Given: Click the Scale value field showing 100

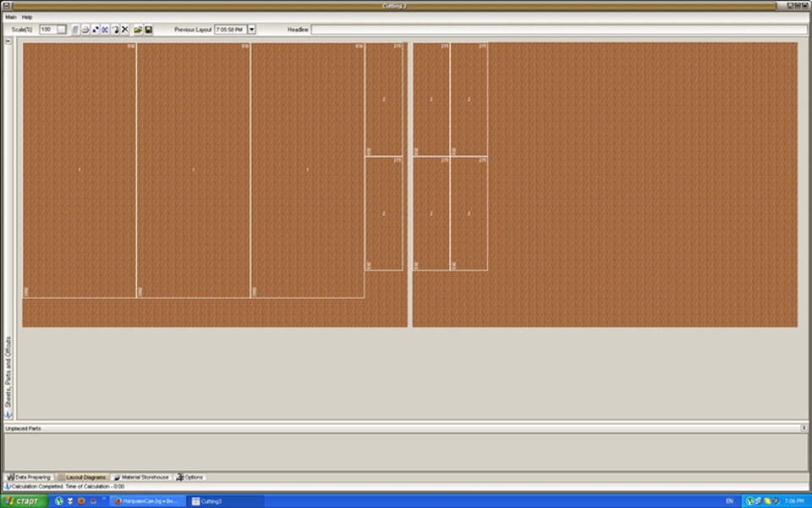Looking at the screenshot, I should point(48,30).
